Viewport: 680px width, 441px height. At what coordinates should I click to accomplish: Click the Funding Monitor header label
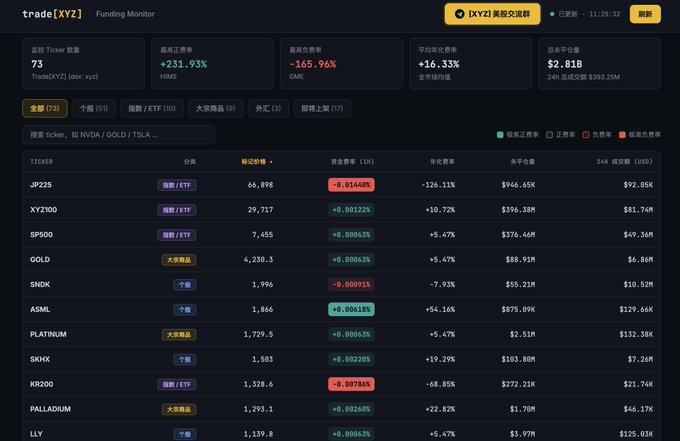125,14
